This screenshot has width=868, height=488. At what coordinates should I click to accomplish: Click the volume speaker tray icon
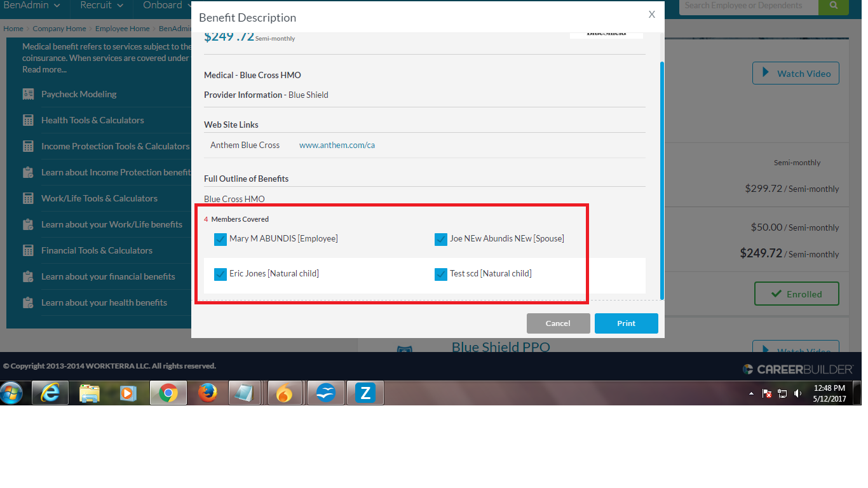point(797,393)
